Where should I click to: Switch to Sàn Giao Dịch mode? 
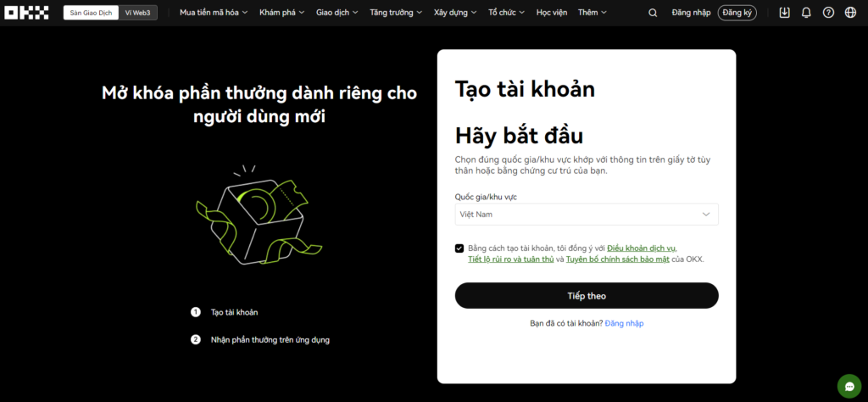pyautogui.click(x=91, y=13)
